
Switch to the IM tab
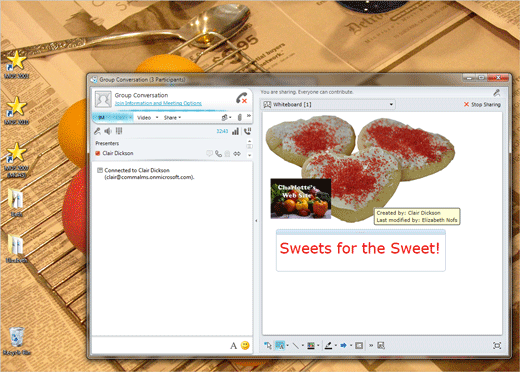point(102,118)
